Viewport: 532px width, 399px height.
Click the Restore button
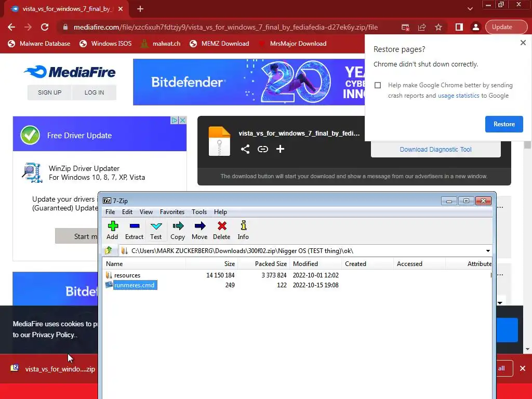coord(504,124)
